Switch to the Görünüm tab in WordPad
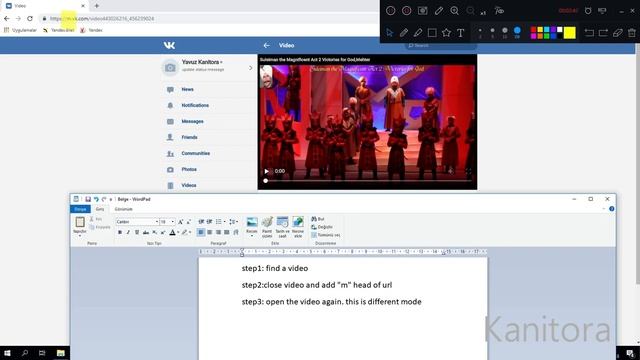 point(124,209)
